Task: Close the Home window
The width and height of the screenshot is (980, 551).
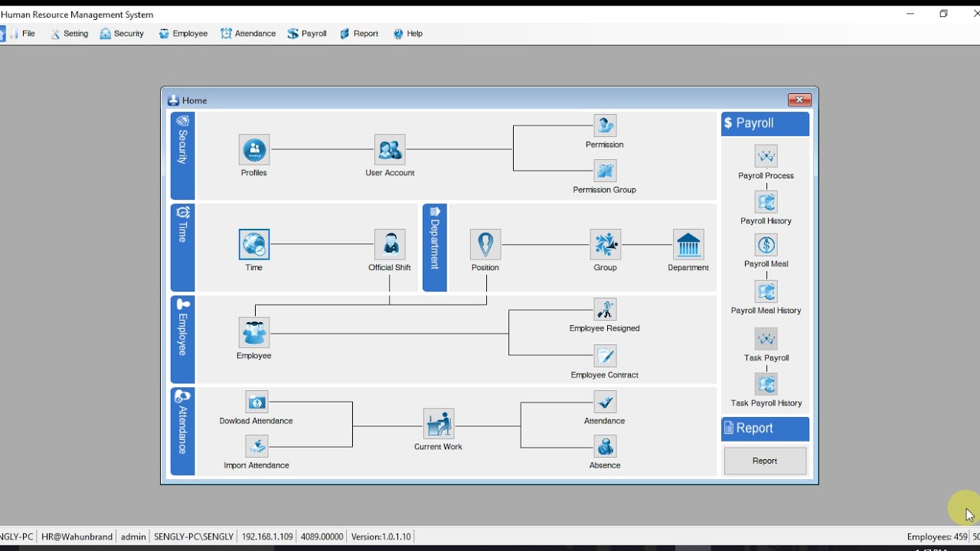Action: 799,100
